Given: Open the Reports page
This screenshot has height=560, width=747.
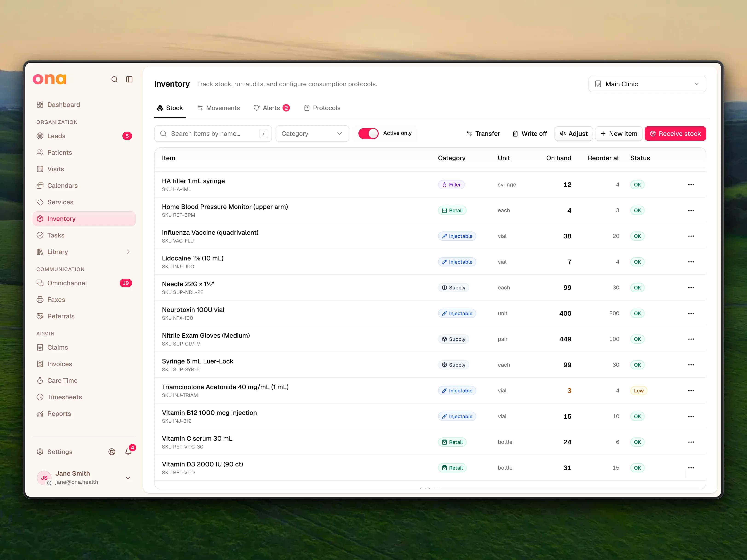Looking at the screenshot, I should 84,414.
